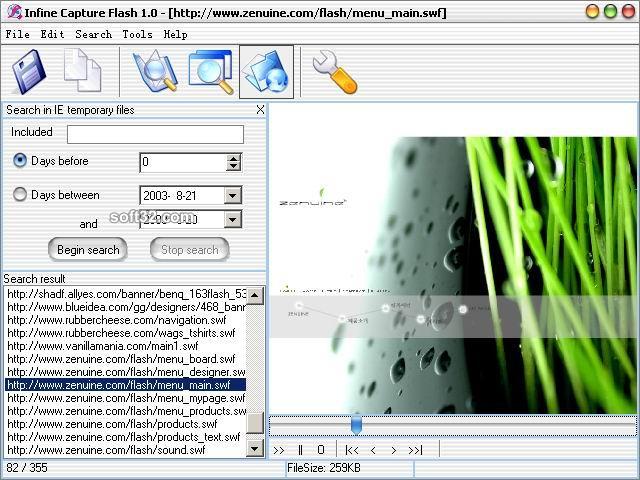
Task: Step back one frame with < button
Action: click(x=373, y=450)
